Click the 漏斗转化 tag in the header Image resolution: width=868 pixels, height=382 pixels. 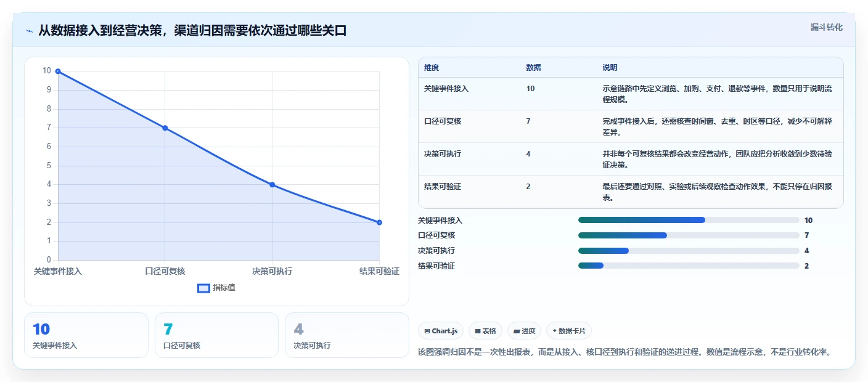[x=826, y=27]
